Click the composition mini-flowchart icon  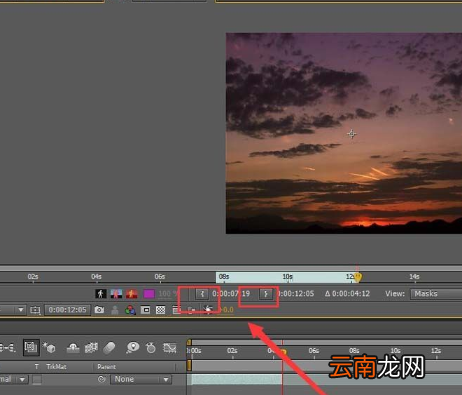pyautogui.click(x=7, y=348)
